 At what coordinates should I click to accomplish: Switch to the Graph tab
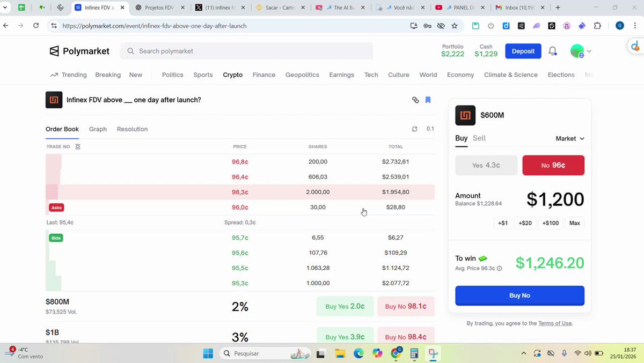[98, 129]
